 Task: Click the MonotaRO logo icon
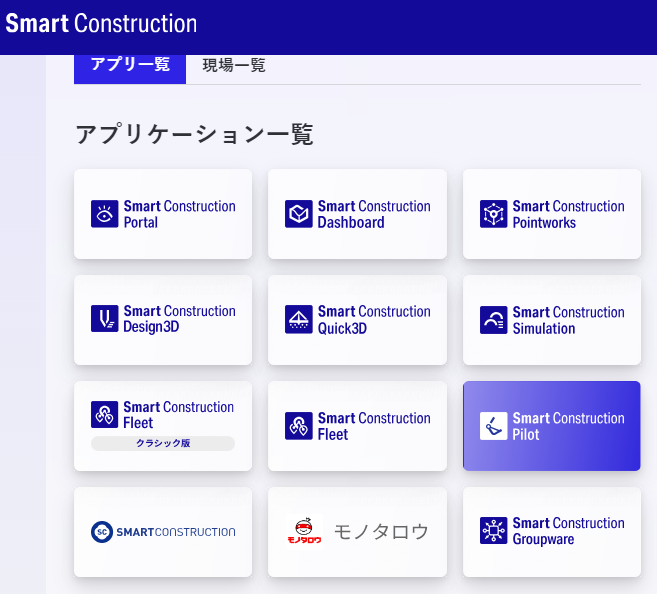tap(304, 532)
